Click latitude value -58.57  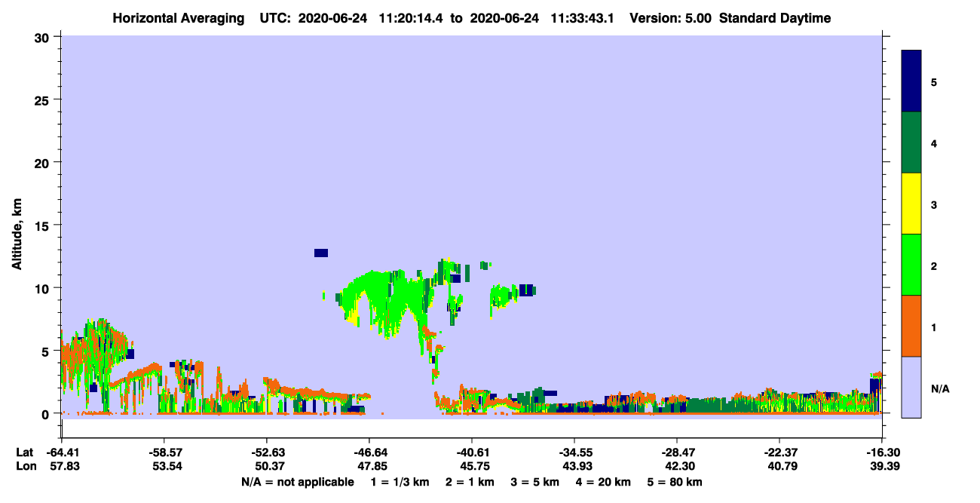tap(164, 452)
